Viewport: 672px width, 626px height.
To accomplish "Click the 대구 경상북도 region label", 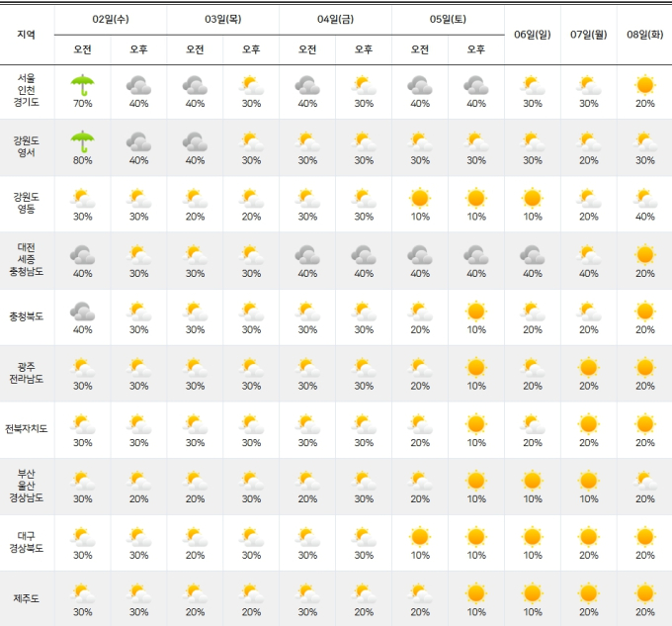I will 26,542.
